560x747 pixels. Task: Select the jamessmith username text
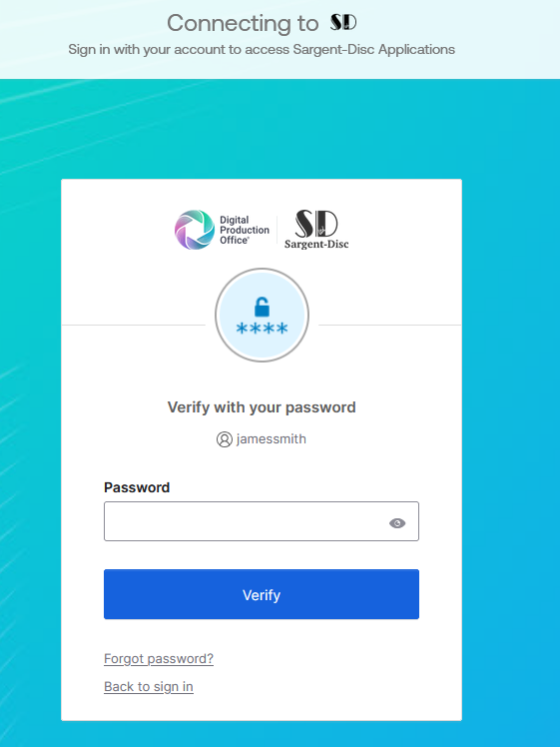[271, 438]
